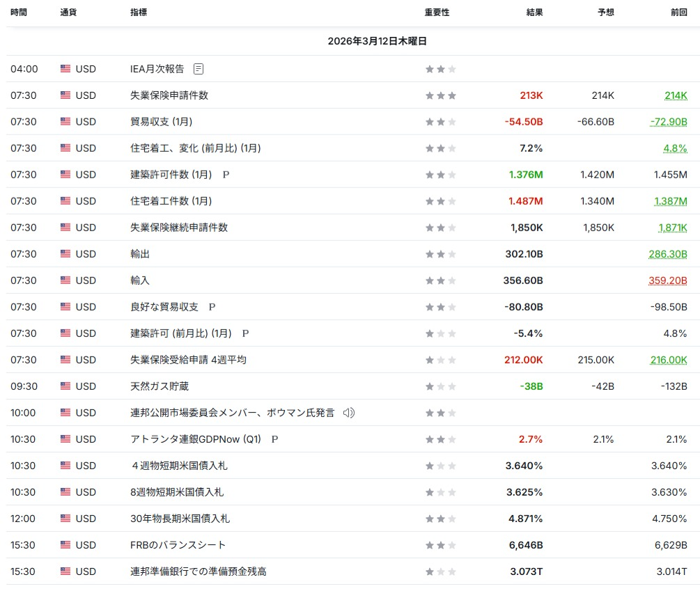The image size is (700, 591).
Task: Click the US flag in the 天然ガス貯蔵 row
Action: point(65,386)
